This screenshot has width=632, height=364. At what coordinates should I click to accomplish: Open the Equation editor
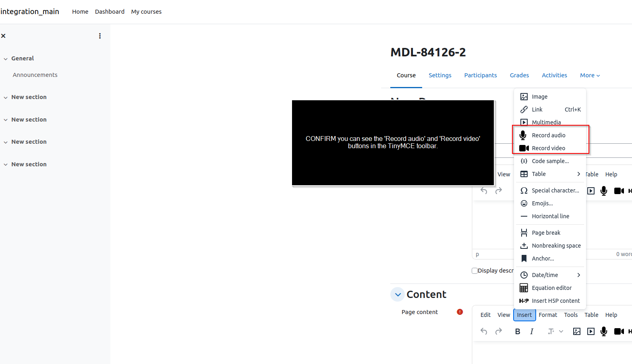550,288
